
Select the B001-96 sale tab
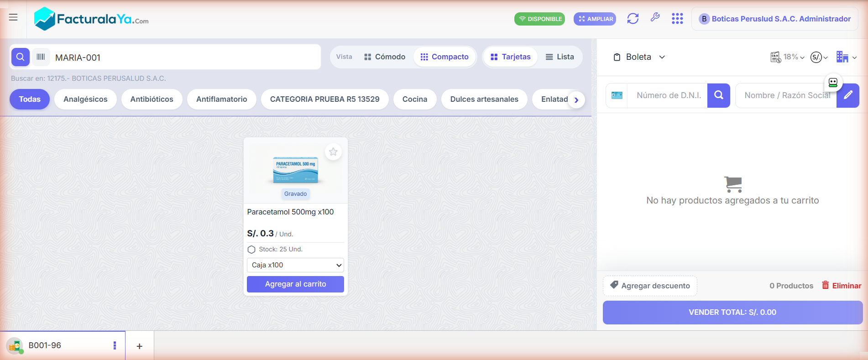[63, 345]
